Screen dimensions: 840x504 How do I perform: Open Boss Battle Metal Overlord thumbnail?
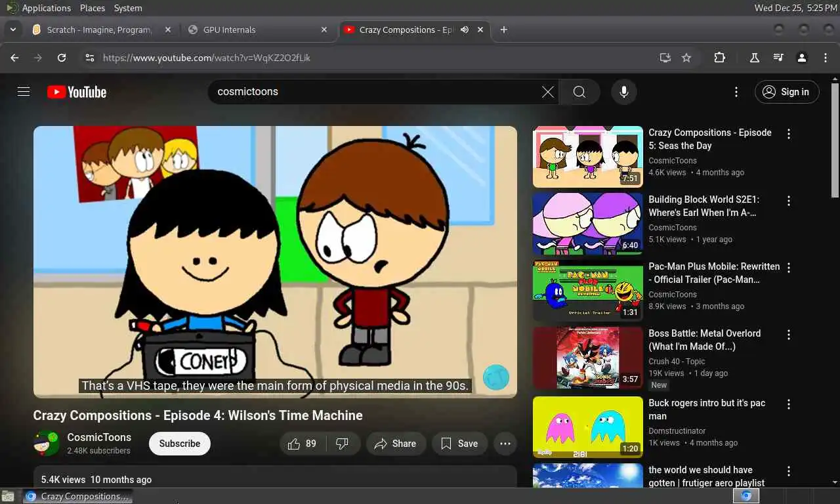(x=588, y=358)
